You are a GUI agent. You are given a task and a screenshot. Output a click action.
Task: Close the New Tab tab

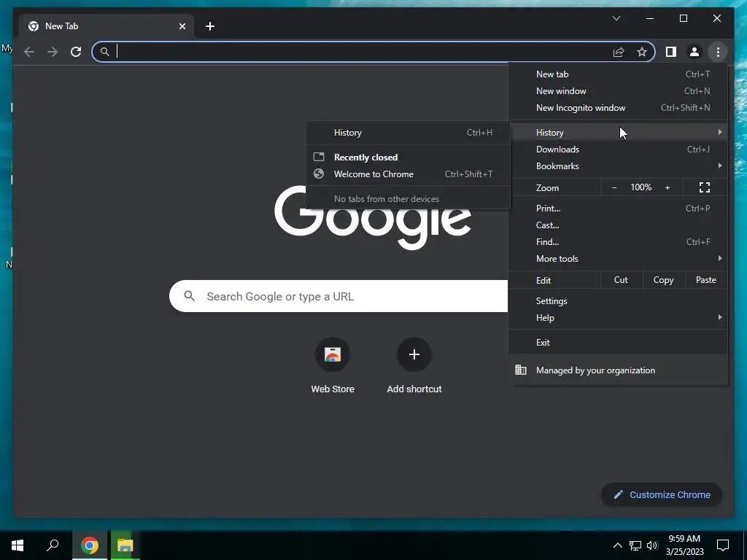pos(182,26)
